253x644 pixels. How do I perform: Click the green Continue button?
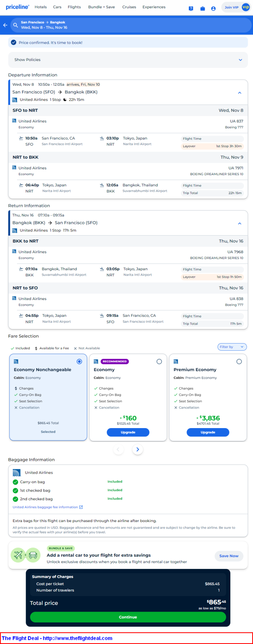128,617
